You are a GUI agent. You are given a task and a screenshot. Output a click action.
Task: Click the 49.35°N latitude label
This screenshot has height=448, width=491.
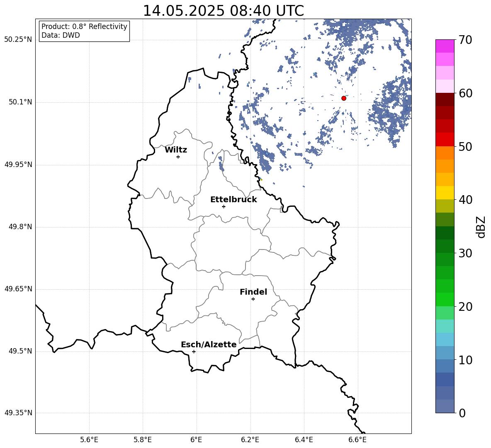coord(18,413)
